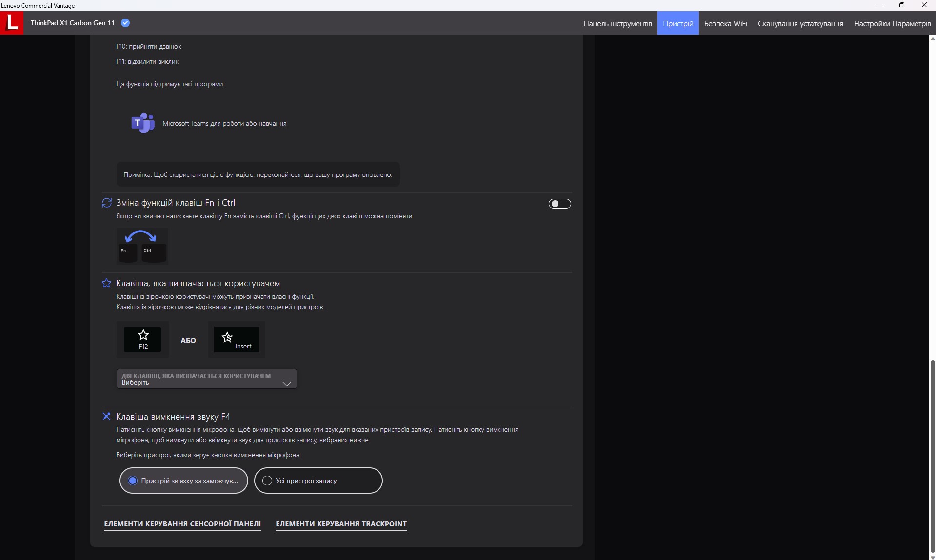The height and width of the screenshot is (560, 936).
Task: Open the 'Елементи керування TrackPoint' link
Action: [x=341, y=524]
